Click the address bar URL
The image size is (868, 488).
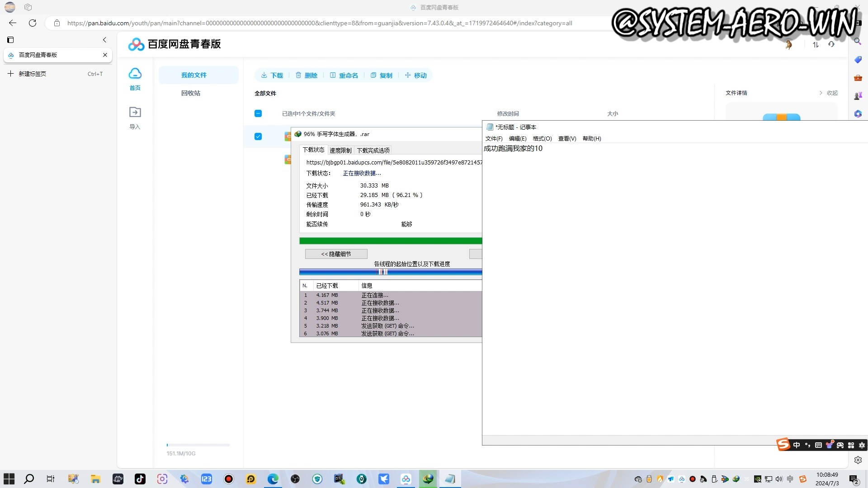tap(320, 23)
